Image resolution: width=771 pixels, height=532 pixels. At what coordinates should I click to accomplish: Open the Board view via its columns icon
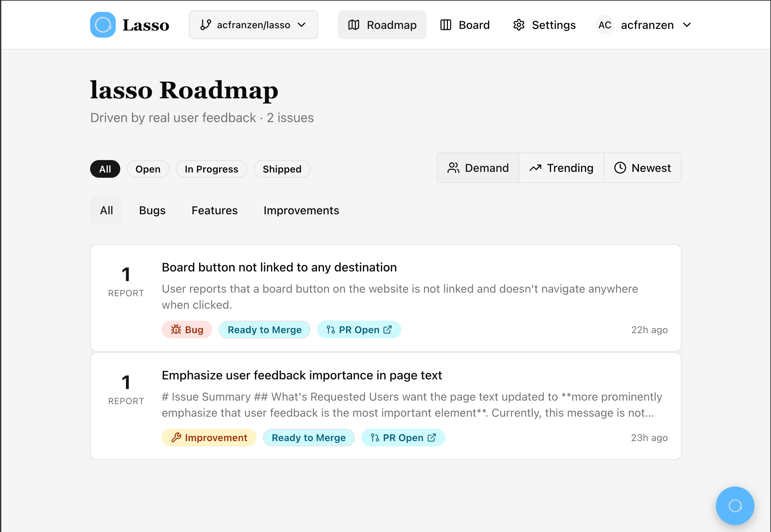tap(446, 24)
